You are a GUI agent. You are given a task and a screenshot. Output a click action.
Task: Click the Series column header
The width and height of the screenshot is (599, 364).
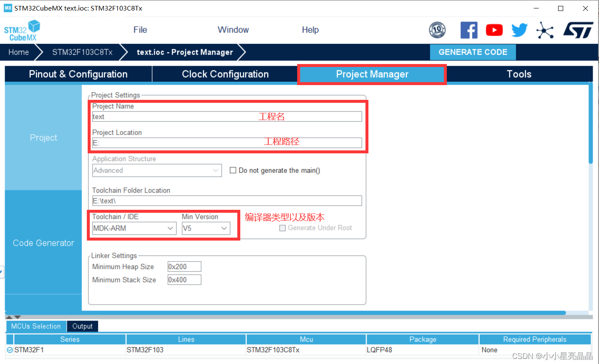click(x=70, y=339)
